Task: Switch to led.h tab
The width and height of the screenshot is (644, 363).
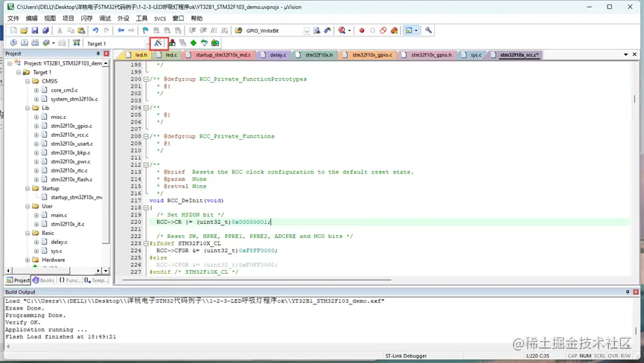Action: tap(137, 54)
